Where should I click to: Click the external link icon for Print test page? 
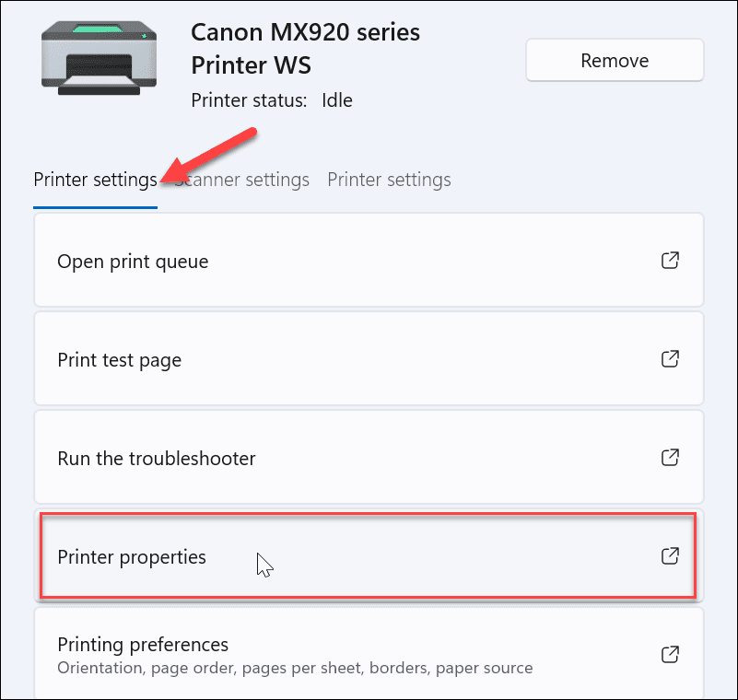click(x=670, y=359)
